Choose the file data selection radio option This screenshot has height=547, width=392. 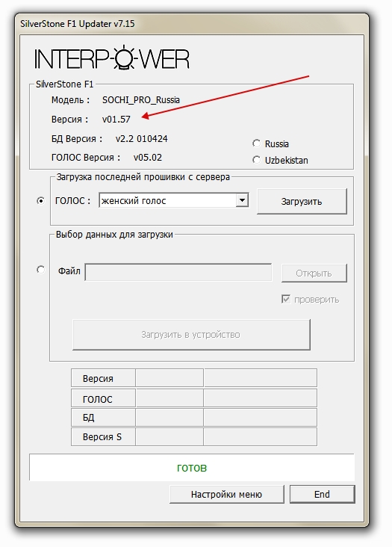pyautogui.click(x=41, y=270)
